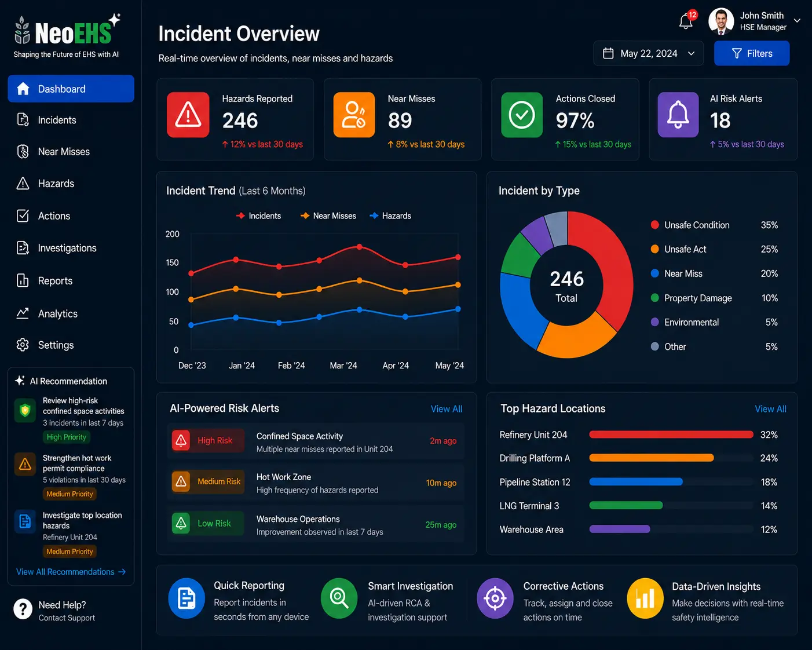This screenshot has width=812, height=650.
Task: Click the green LNG Terminal 3 progress bar
Action: coord(626,505)
